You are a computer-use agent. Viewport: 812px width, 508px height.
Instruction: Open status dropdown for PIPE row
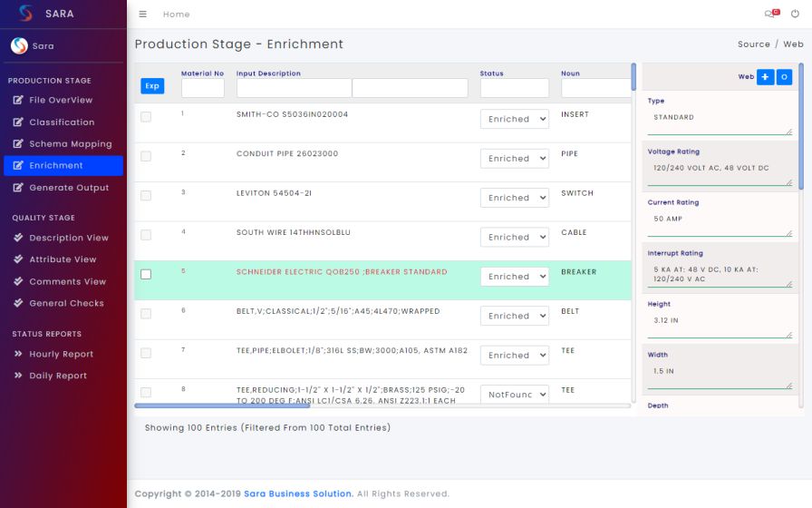[x=514, y=158]
